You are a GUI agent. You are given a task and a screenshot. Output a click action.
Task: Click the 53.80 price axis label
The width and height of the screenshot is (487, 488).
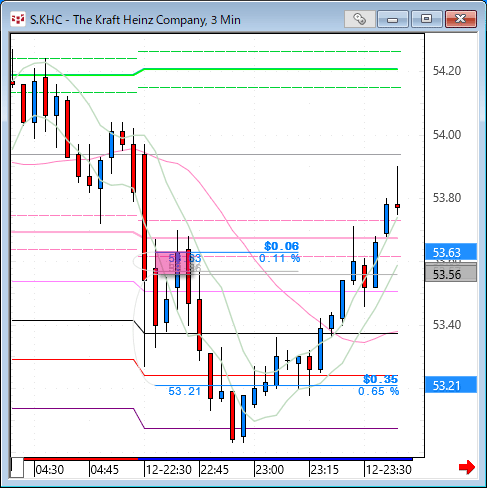tap(447, 198)
